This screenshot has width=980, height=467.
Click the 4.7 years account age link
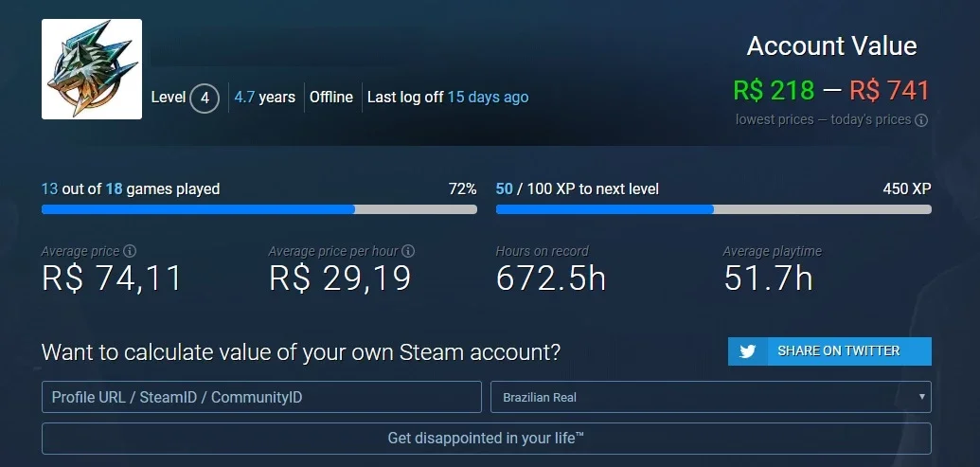(x=264, y=98)
